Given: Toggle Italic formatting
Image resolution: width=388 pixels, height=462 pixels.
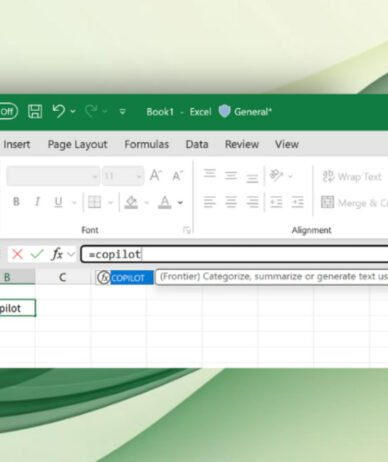Looking at the screenshot, I should click(37, 202).
